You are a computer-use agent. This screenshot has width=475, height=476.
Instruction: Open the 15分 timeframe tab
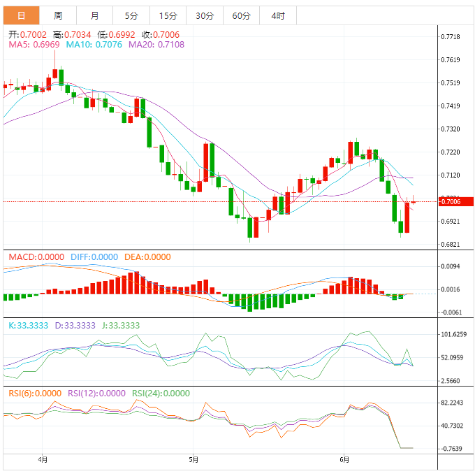[168, 15]
